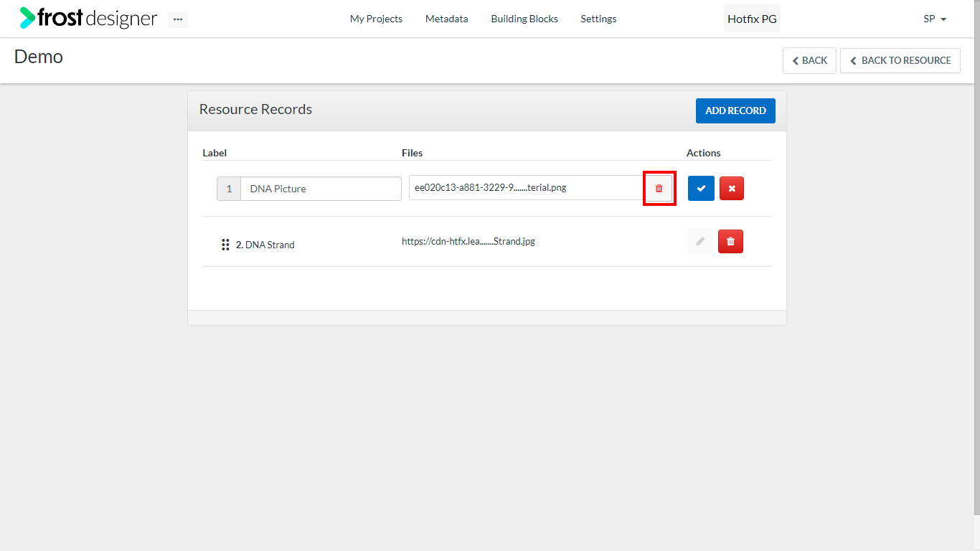980x551 pixels.
Task: Click the Actions column header
Action: [704, 153]
